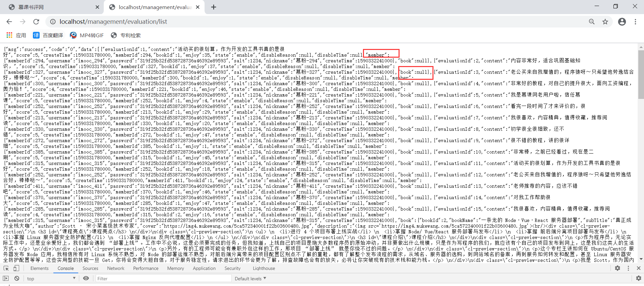Switch to the Elements panel
The image size is (644, 286).
pyautogui.click(x=39, y=268)
